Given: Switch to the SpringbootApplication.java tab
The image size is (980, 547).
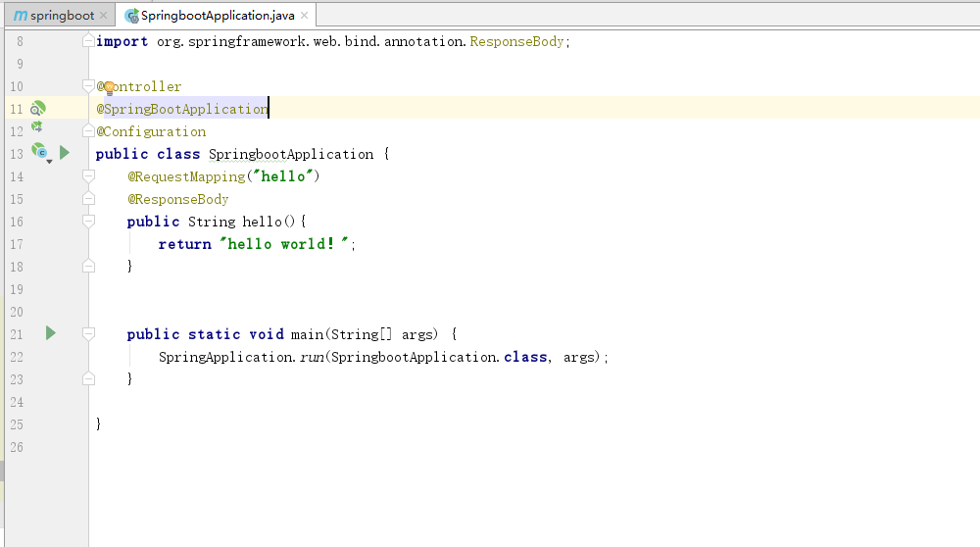Looking at the screenshot, I should pos(217,16).
